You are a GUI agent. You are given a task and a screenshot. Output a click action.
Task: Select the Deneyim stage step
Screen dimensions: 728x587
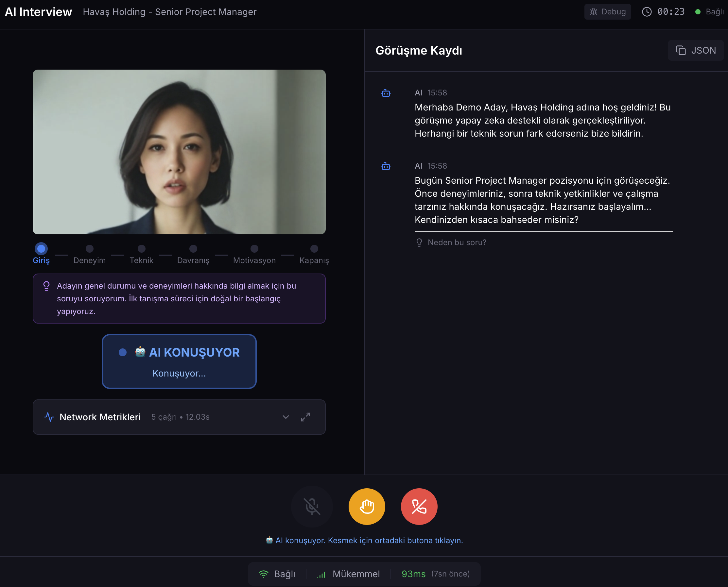pos(90,249)
